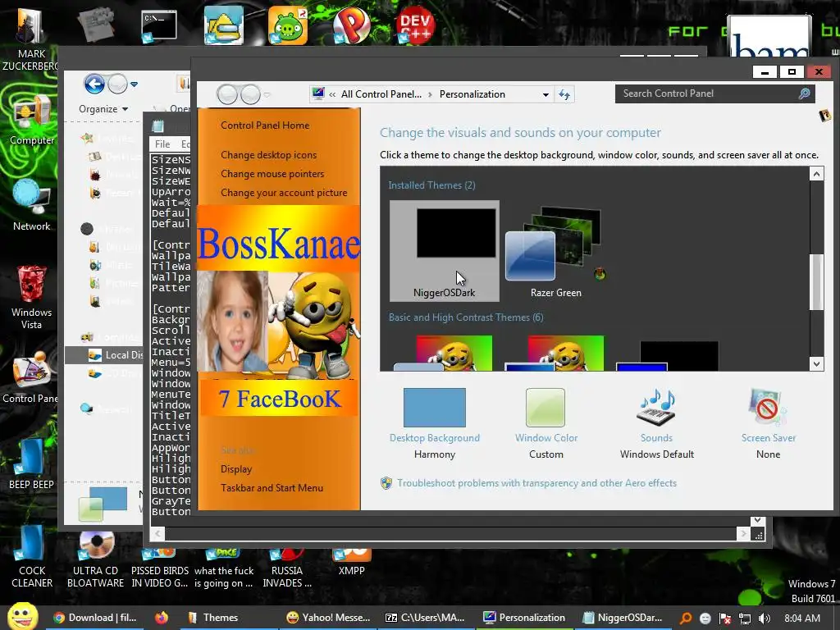840x630 pixels.
Task: Launch the red P ball shortcut
Action: pos(351,25)
